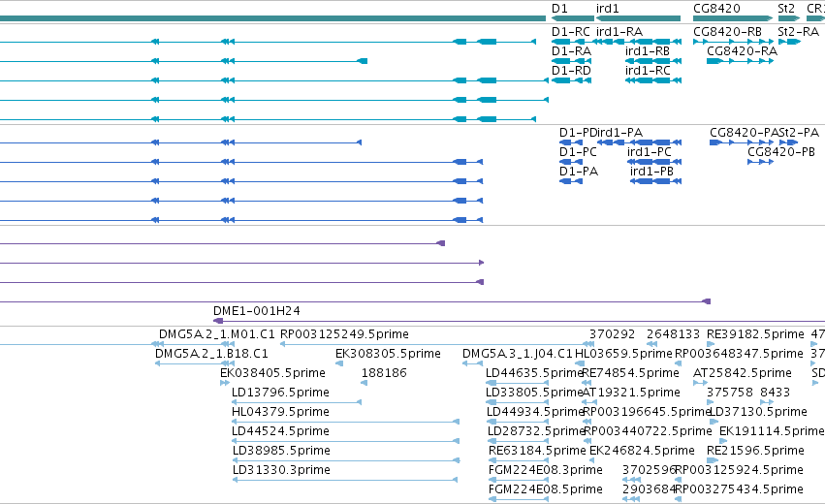The height and width of the screenshot is (504, 825).
Task: Click the RP003196645.5prime EST
Action: tap(648, 412)
